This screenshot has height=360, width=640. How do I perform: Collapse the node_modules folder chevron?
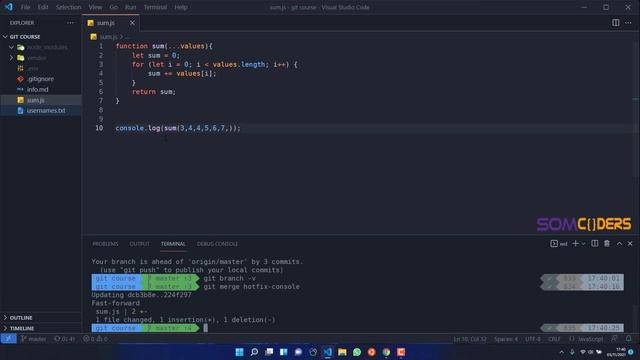11,47
